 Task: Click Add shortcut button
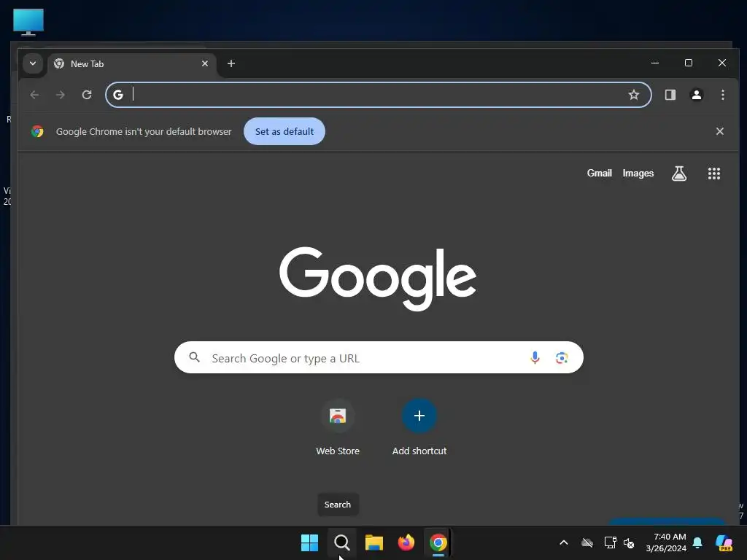(x=419, y=427)
